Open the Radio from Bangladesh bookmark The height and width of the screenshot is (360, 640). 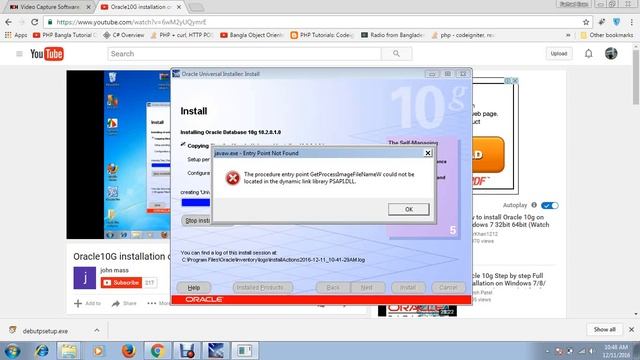393,35
